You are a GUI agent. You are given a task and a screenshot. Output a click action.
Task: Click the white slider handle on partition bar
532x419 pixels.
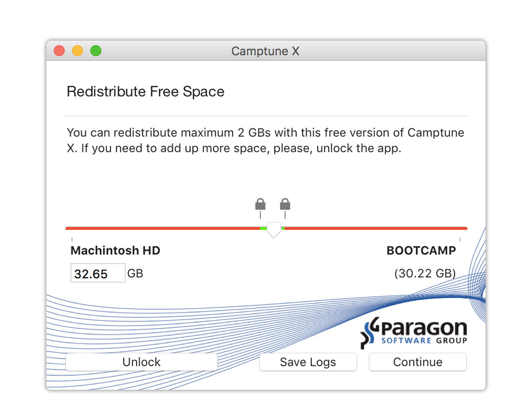click(274, 230)
